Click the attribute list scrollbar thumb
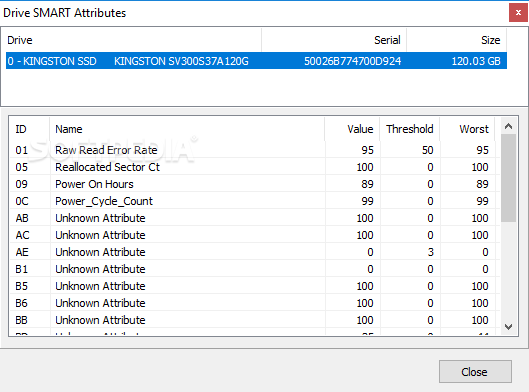This screenshot has height=392, width=529. pos(508,178)
